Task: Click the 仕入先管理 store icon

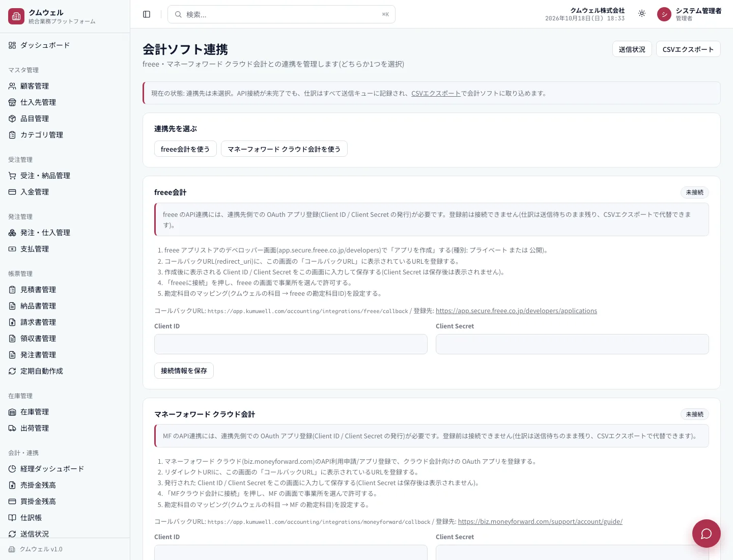Action: point(12,102)
